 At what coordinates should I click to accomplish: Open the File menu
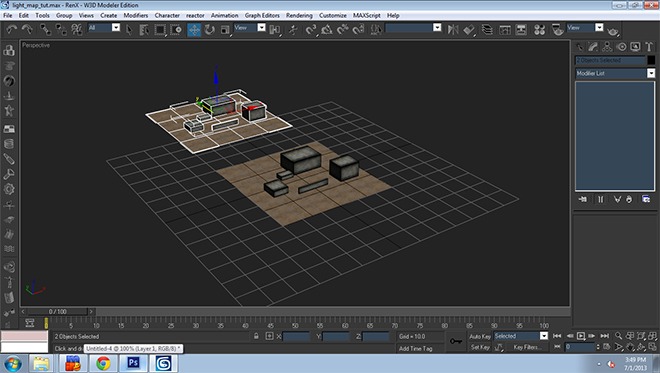coord(8,15)
